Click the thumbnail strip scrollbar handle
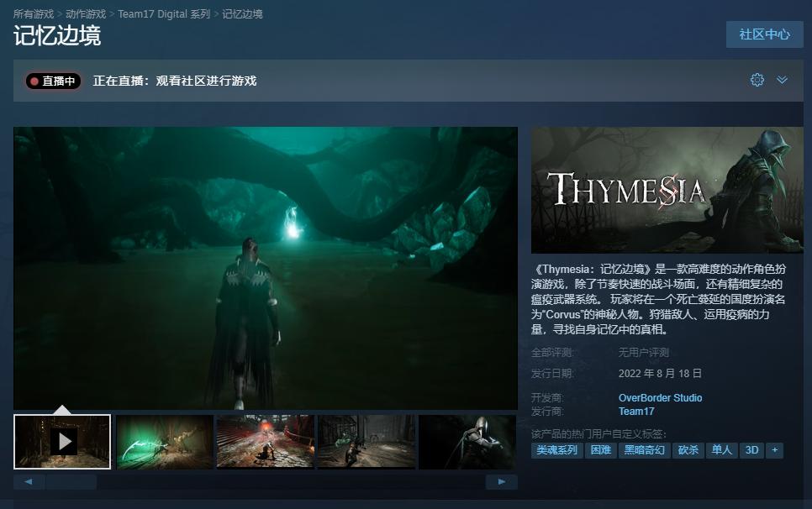The height and width of the screenshot is (509, 812). coord(71,482)
